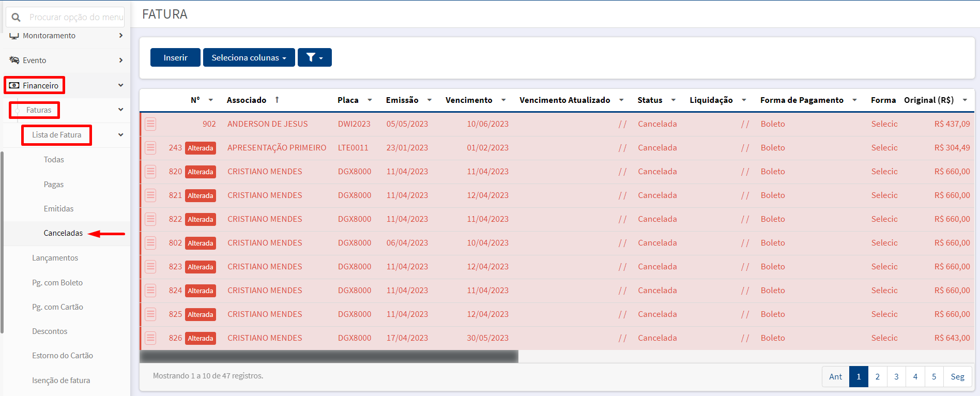
Task: Open Vencimento column dropdown arrow
Action: (503, 100)
